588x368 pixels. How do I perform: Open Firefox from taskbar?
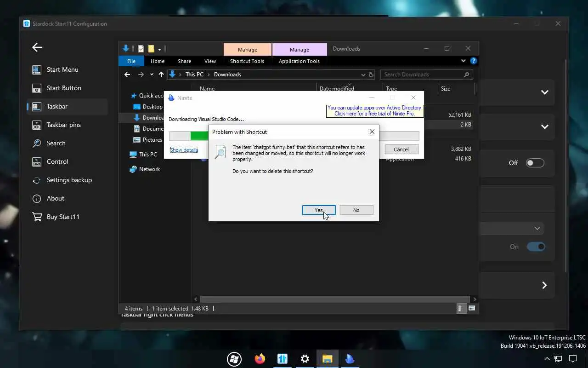(x=260, y=359)
